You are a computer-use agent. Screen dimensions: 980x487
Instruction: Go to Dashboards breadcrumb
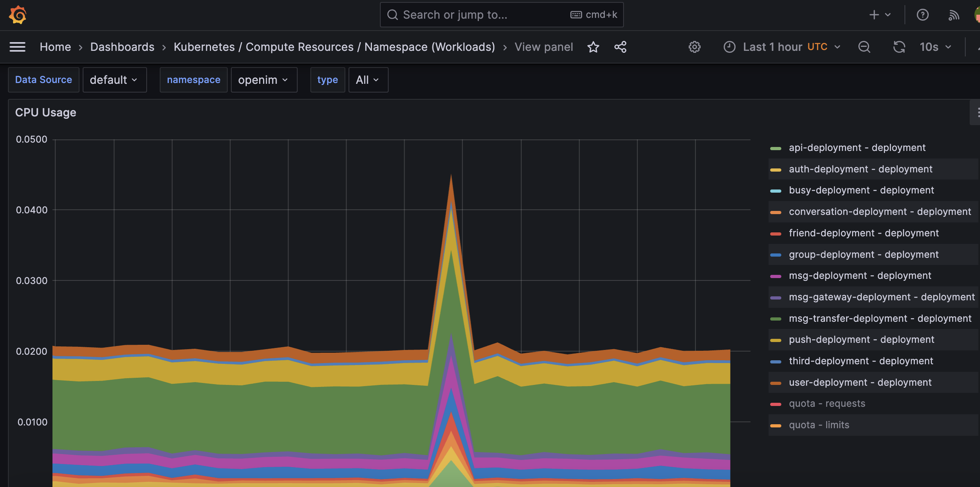(122, 47)
